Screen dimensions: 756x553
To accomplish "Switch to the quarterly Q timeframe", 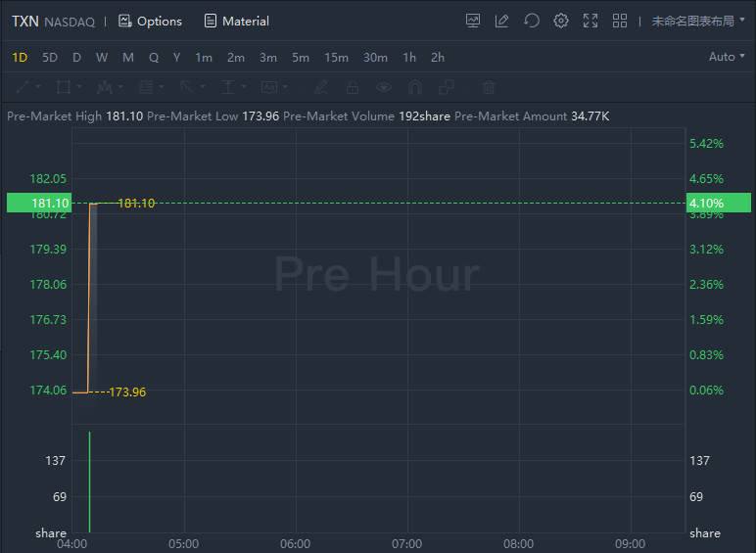I will point(154,58).
